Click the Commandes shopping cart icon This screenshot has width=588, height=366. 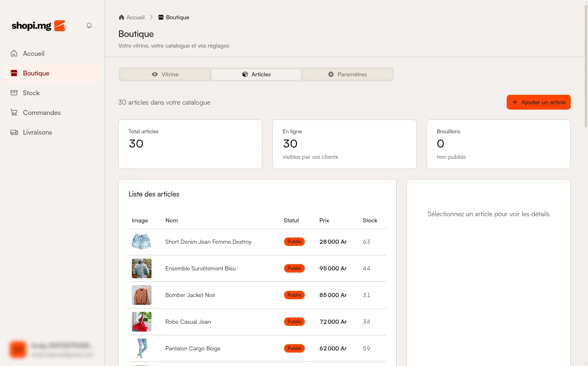pyautogui.click(x=14, y=112)
